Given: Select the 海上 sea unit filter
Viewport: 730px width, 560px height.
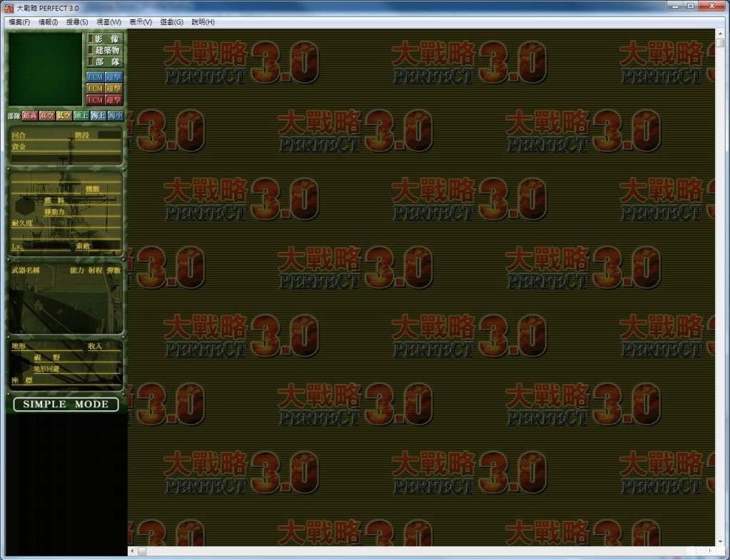Looking at the screenshot, I should pos(98,116).
